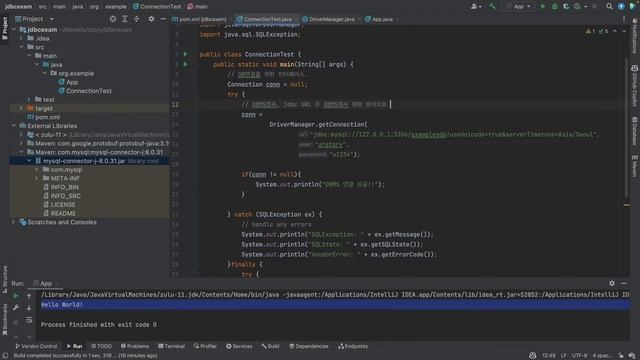The width and height of the screenshot is (640, 360).
Task: Open the Endpoints tool window
Action: (x=353, y=346)
